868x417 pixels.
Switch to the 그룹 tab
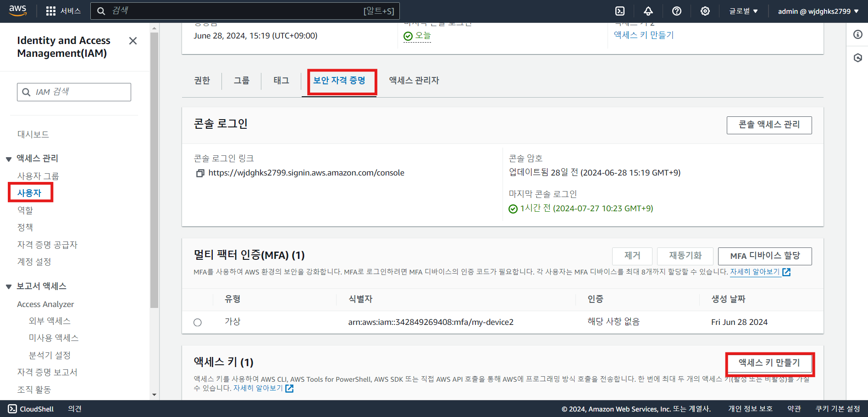(242, 81)
